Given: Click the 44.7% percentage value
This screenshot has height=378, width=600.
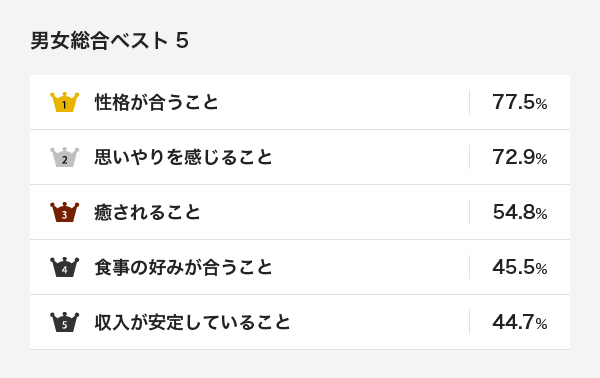Looking at the screenshot, I should (520, 322).
